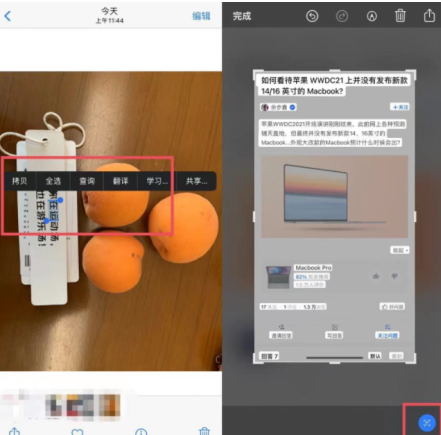The image size is (441, 435).
Task: Tap the upper blue text selection handle
Action: pyautogui.click(x=60, y=200)
